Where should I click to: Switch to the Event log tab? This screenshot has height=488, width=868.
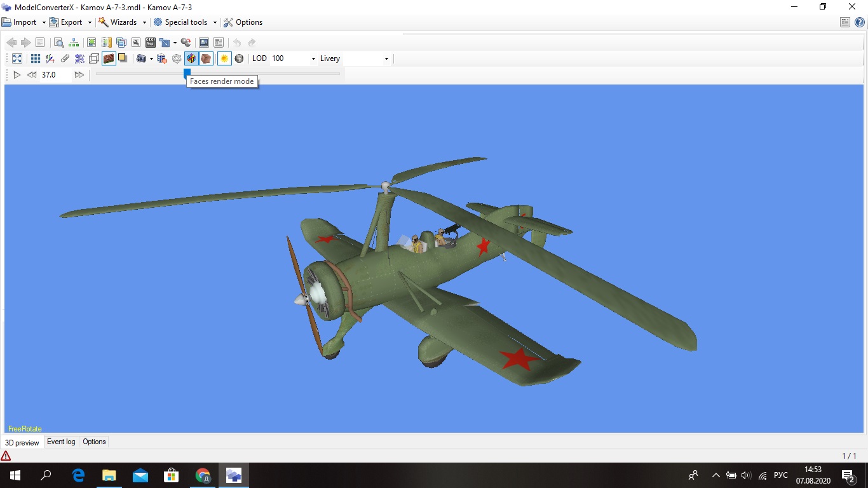click(x=61, y=442)
